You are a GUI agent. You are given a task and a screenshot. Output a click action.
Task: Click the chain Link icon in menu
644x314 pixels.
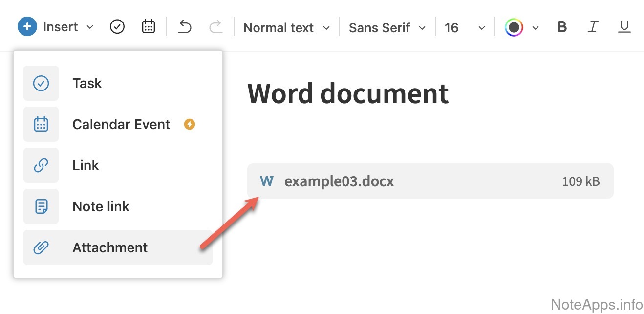tap(41, 165)
